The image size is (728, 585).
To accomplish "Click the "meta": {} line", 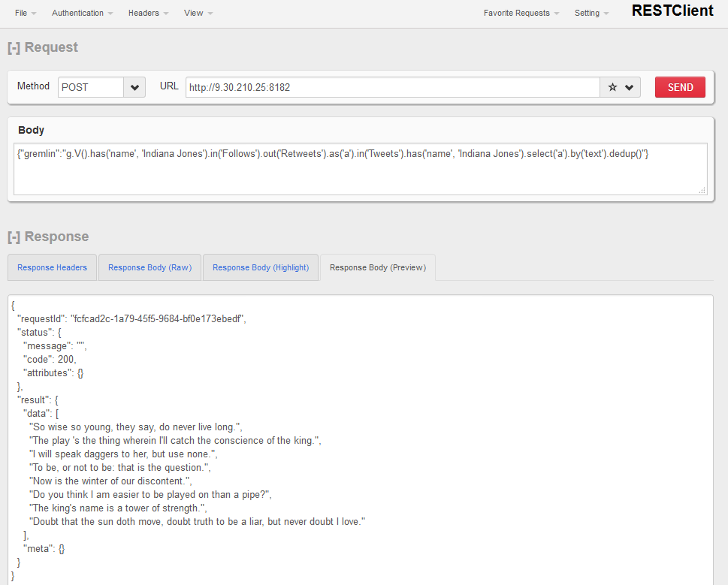I will 44,549.
